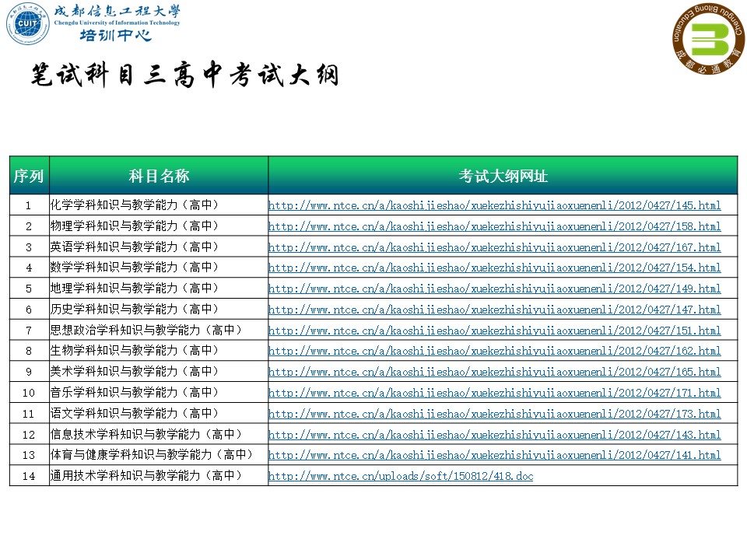Screen dimensions: 747x560
Task: Open the PE and health link ending 141.html
Action: coord(494,455)
